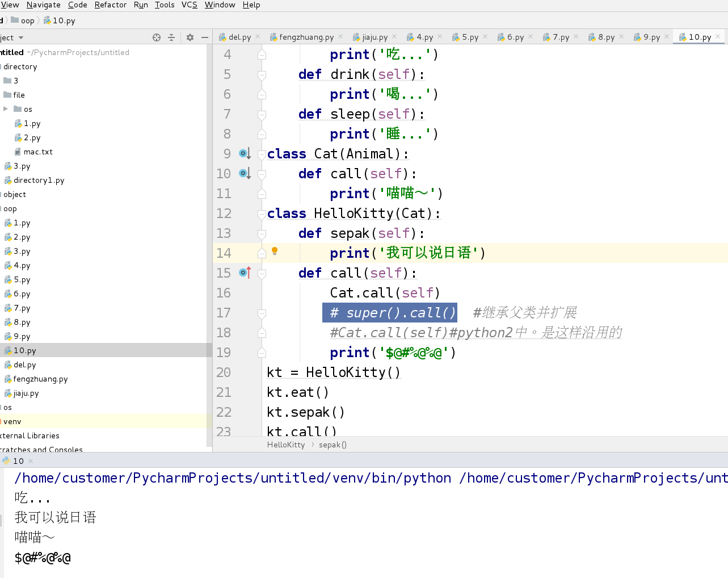This screenshot has height=578, width=728.
Task: Close the fengzhuang.py editor tab
Action: coord(340,36)
